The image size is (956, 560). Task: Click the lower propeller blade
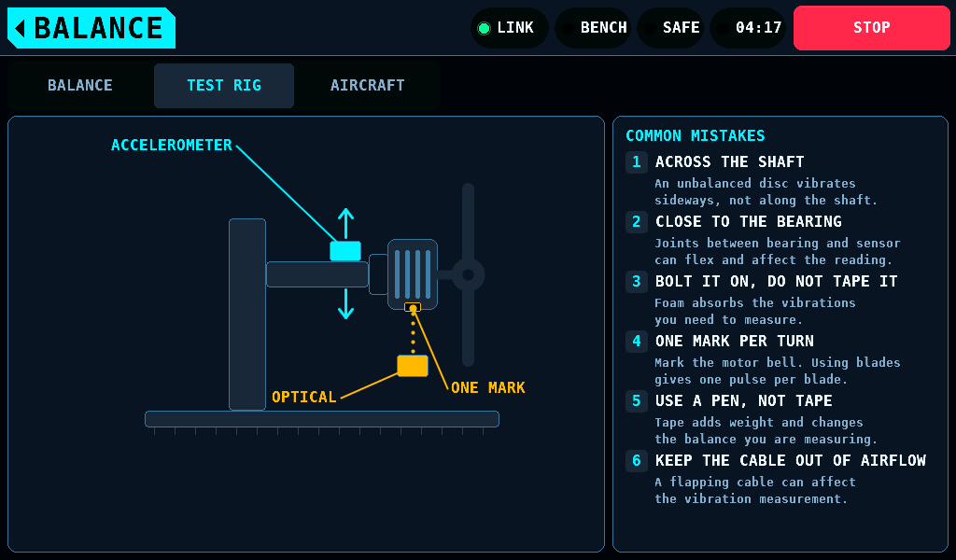(x=468, y=329)
